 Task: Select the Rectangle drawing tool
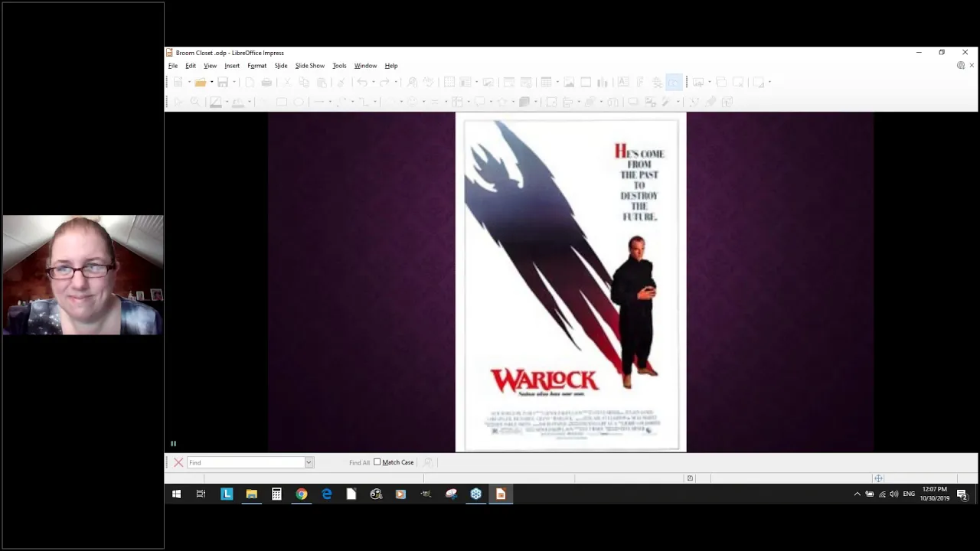click(x=282, y=102)
